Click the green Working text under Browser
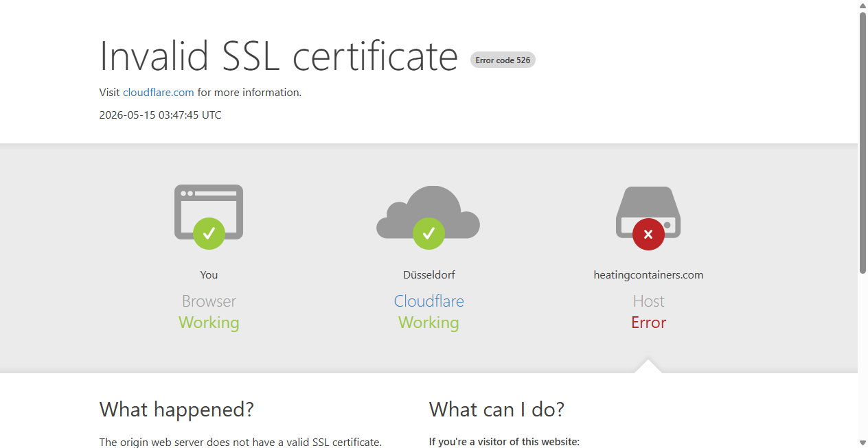Image resolution: width=868 pixels, height=448 pixels. tap(209, 322)
